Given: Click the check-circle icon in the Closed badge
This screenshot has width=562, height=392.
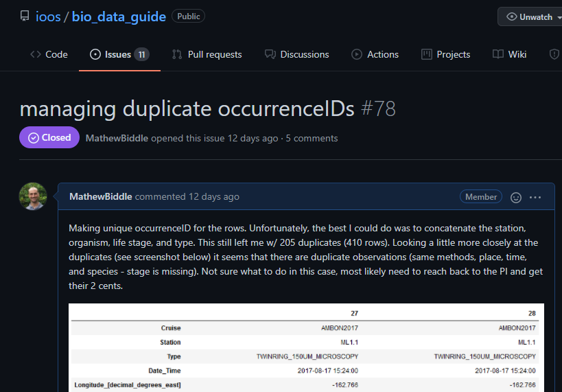Looking at the screenshot, I should point(34,138).
